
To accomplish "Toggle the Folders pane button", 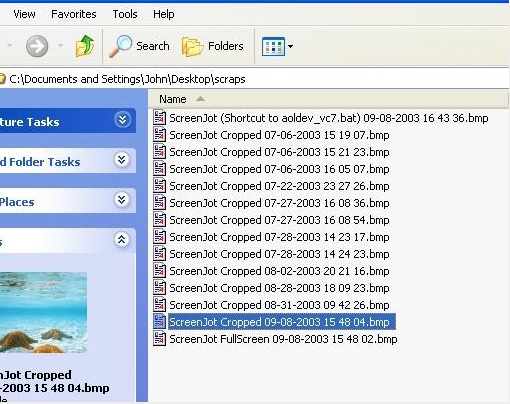I will click(213, 46).
